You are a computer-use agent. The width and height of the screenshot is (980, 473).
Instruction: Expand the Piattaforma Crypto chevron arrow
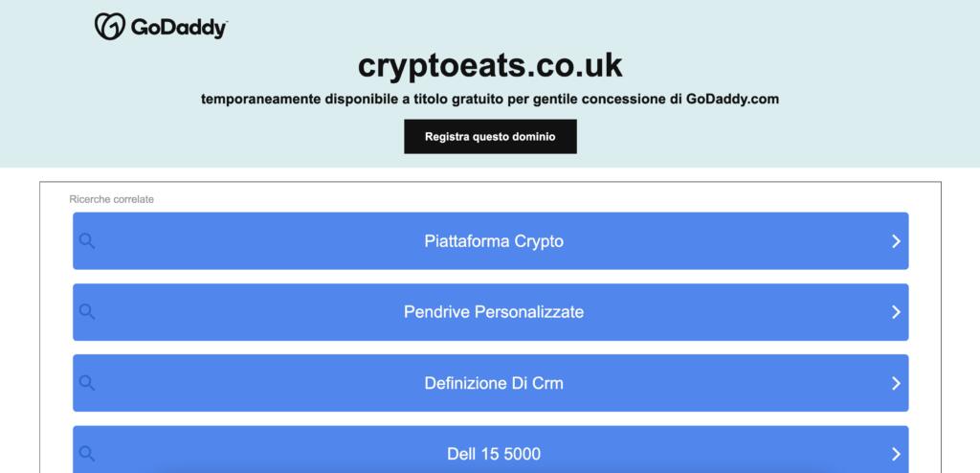coord(896,241)
